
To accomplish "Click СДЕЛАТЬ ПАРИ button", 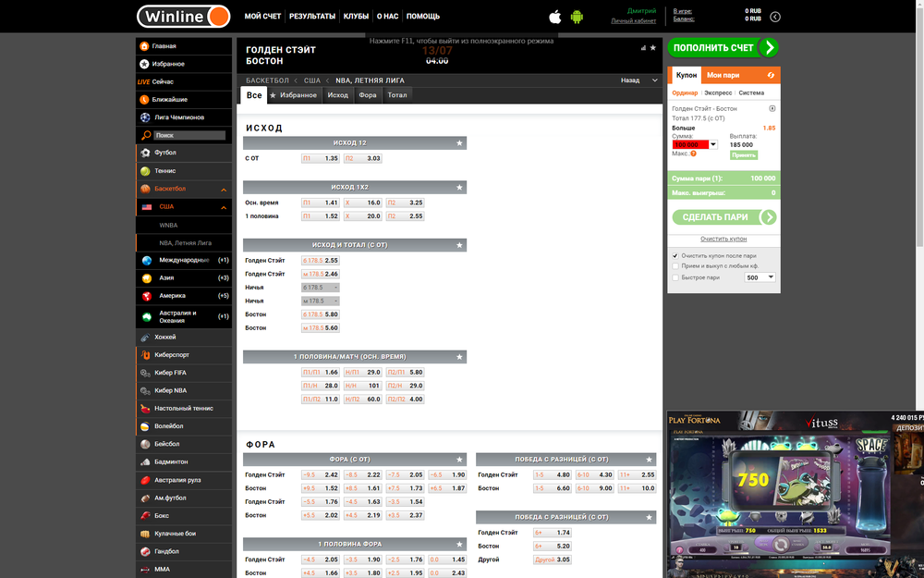I will click(724, 217).
